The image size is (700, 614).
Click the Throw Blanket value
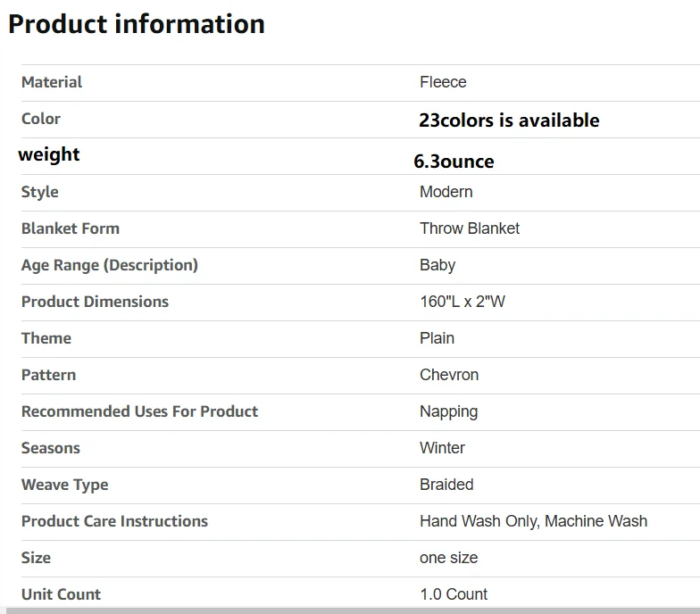coord(470,228)
